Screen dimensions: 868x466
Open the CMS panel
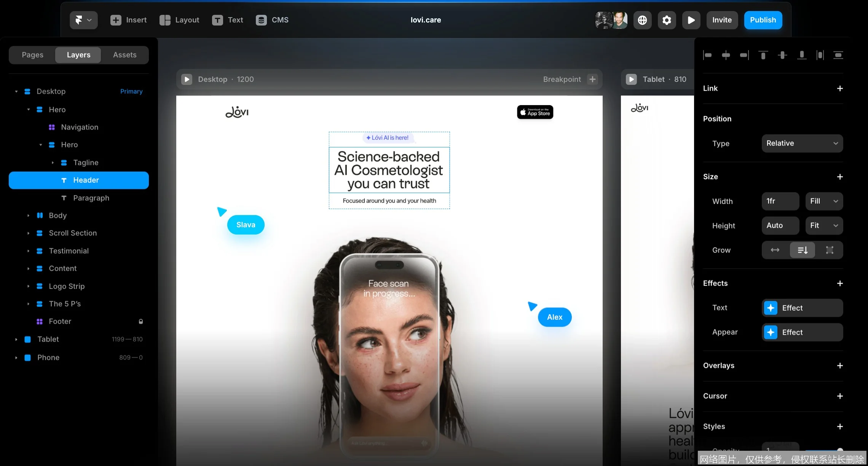coord(272,20)
